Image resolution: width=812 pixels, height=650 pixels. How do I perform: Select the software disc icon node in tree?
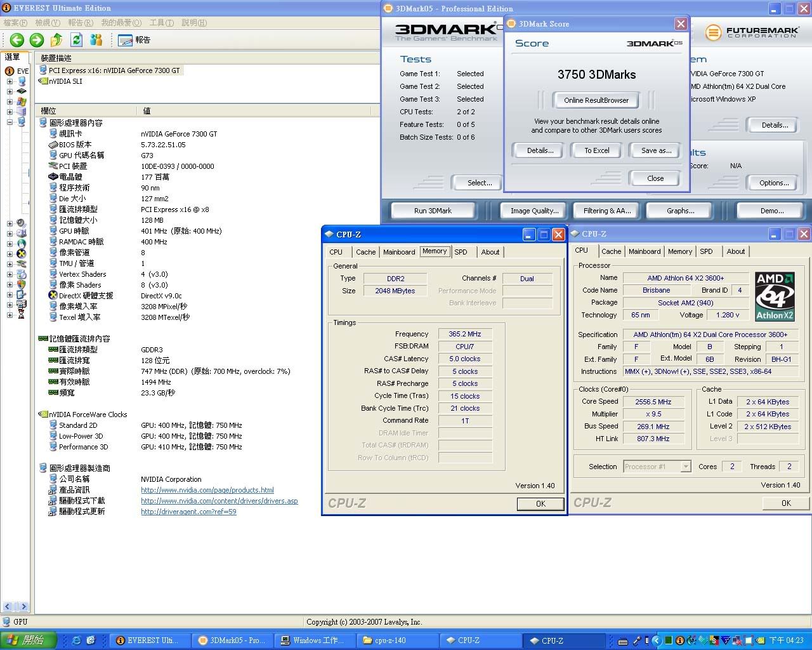coord(22,274)
